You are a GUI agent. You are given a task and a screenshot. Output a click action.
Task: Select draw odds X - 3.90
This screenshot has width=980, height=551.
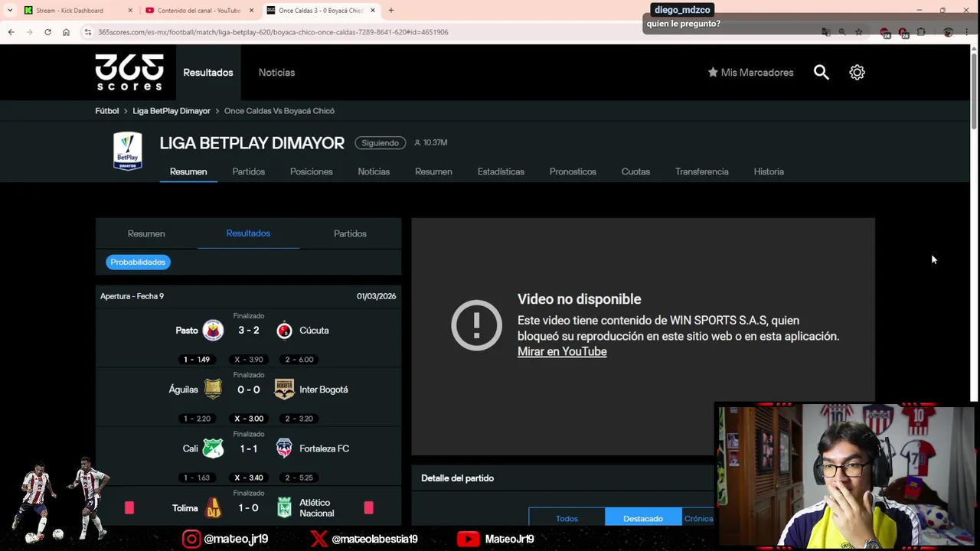tap(249, 360)
